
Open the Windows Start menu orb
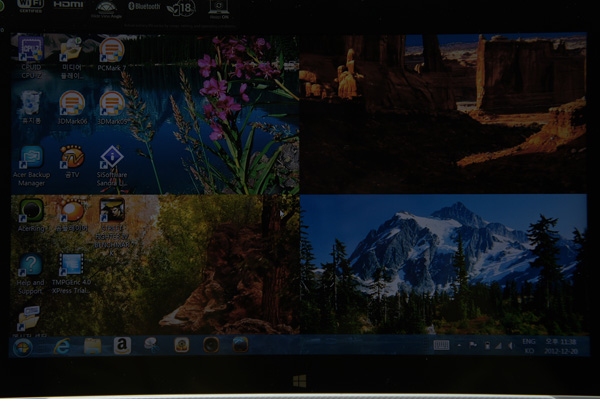click(23, 347)
